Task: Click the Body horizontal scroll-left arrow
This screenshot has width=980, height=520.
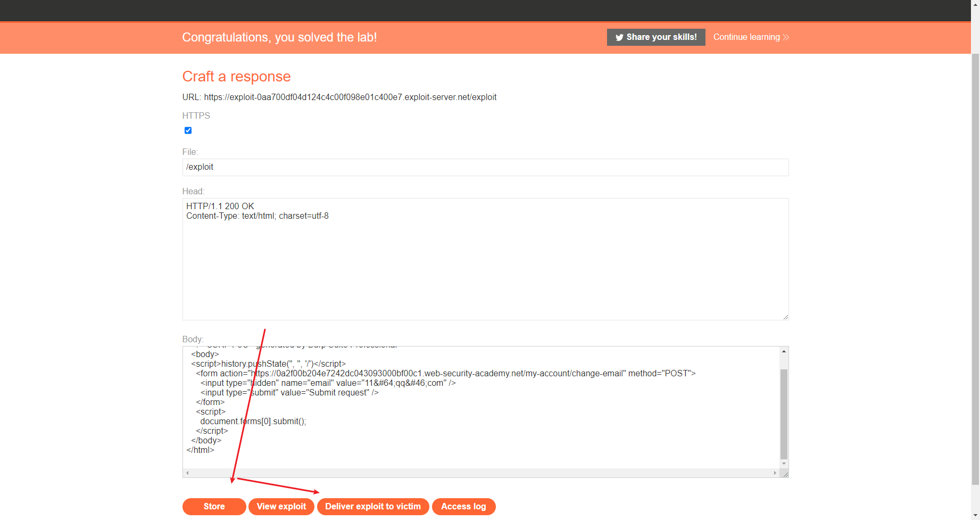Action: (x=187, y=473)
